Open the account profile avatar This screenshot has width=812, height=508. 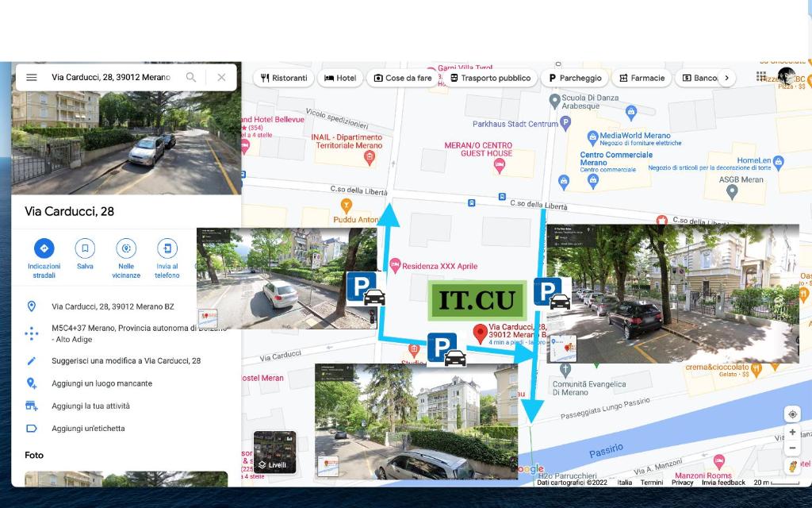click(x=786, y=76)
